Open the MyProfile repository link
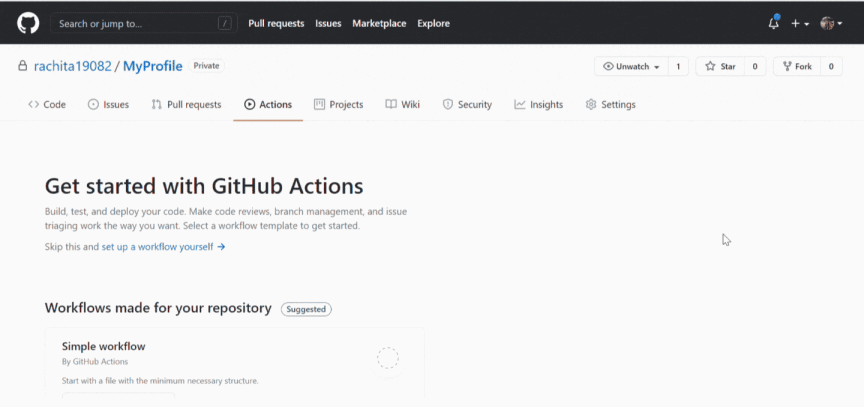This screenshot has width=864, height=407. point(153,66)
